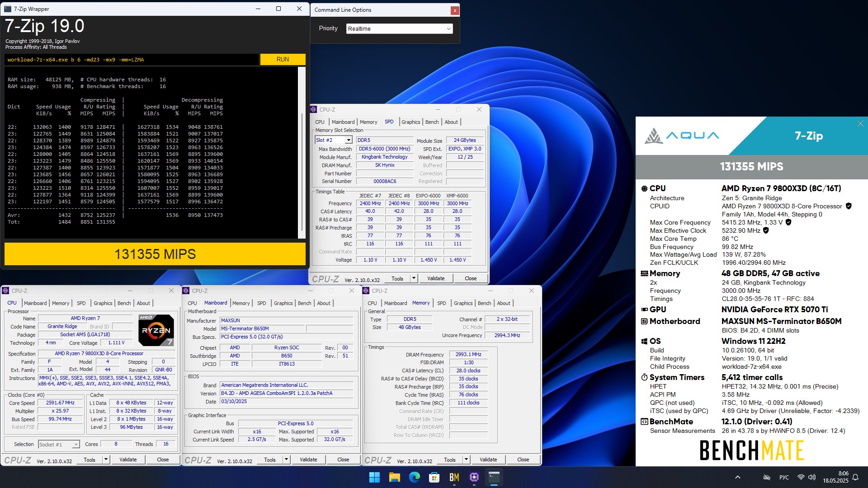Click the РУС language indicator
The height and width of the screenshot is (488, 868).
click(784, 477)
